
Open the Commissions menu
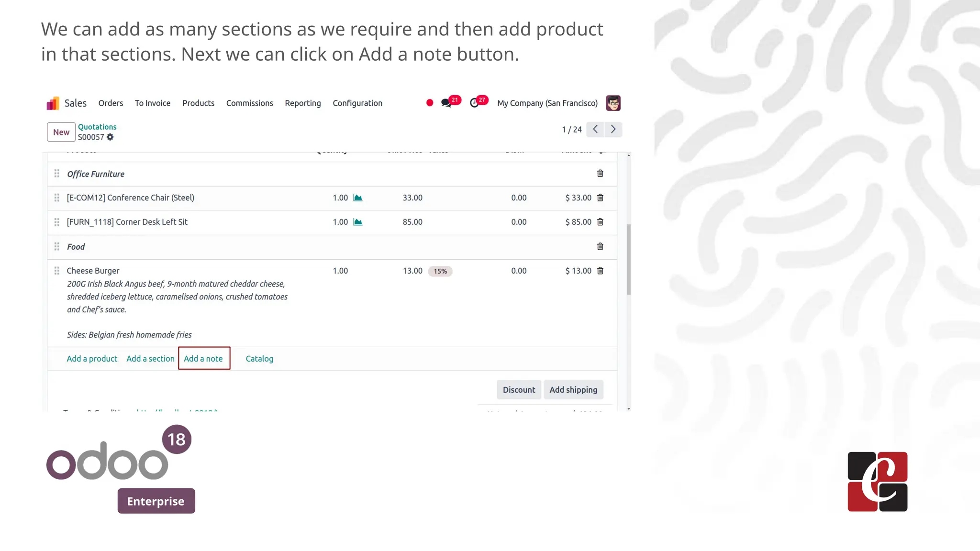[x=250, y=103]
